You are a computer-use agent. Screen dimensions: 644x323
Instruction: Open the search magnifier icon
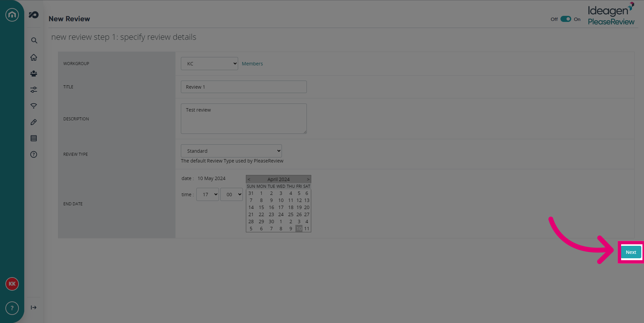(x=34, y=40)
